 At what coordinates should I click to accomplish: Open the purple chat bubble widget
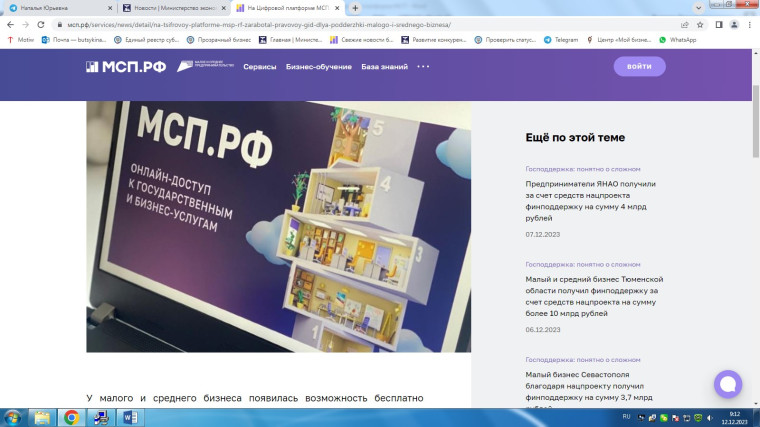point(728,384)
